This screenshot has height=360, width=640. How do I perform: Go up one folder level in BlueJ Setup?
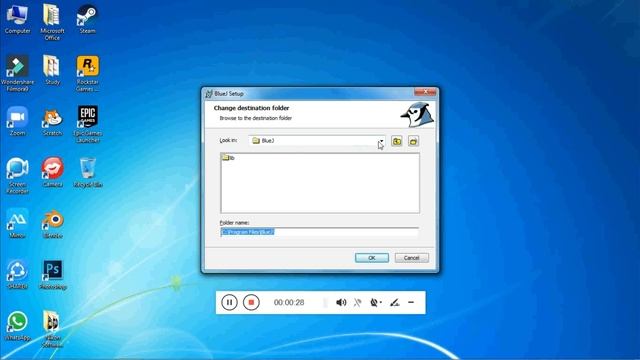pos(397,141)
